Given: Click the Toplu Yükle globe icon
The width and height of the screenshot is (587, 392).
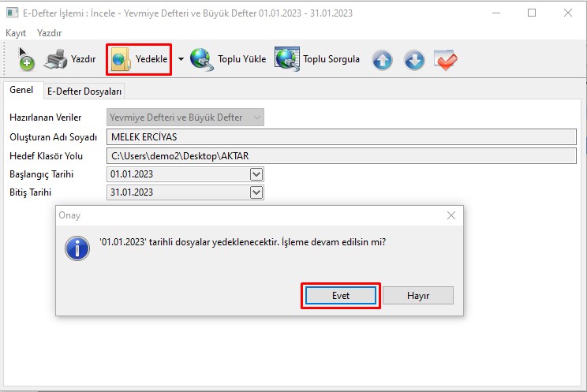Looking at the screenshot, I should (x=202, y=59).
